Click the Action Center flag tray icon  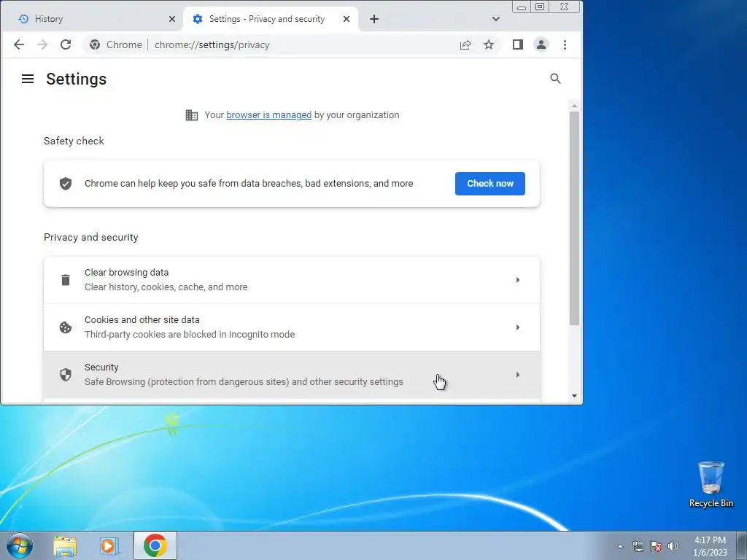pos(656,547)
